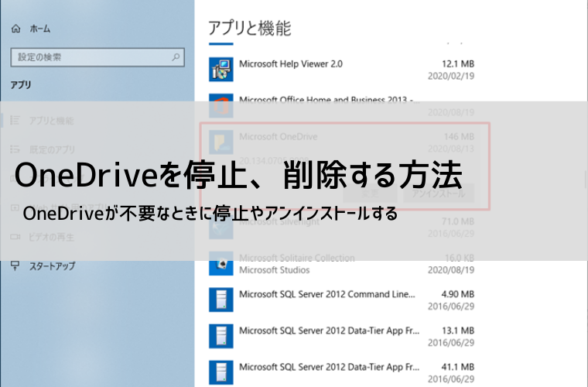Click the アプリ section label in sidebar

pos(21,84)
